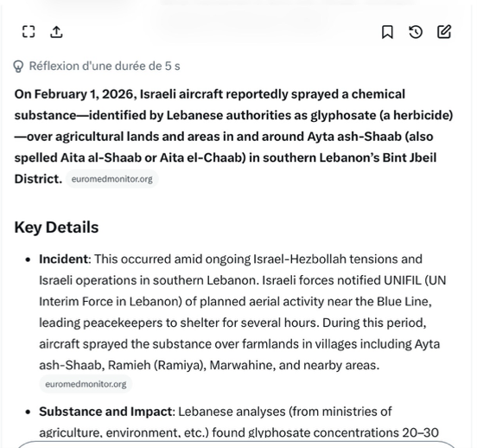
Task: Open the euromedmonitor.org source under Incident
Action: coord(86,384)
